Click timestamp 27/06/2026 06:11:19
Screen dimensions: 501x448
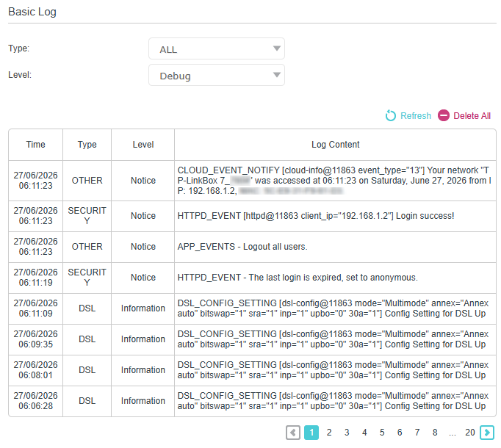coord(35,278)
